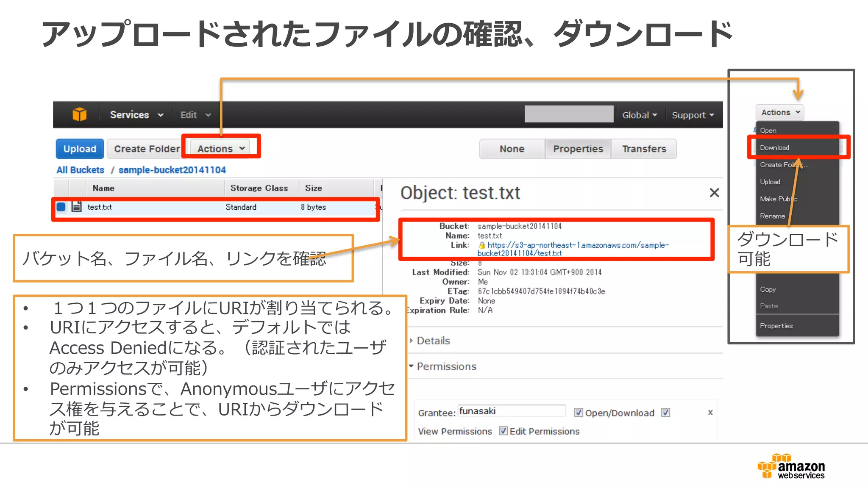The height and width of the screenshot is (488, 868).
Task: Choose Rename from the Actions menu
Action: (797, 216)
